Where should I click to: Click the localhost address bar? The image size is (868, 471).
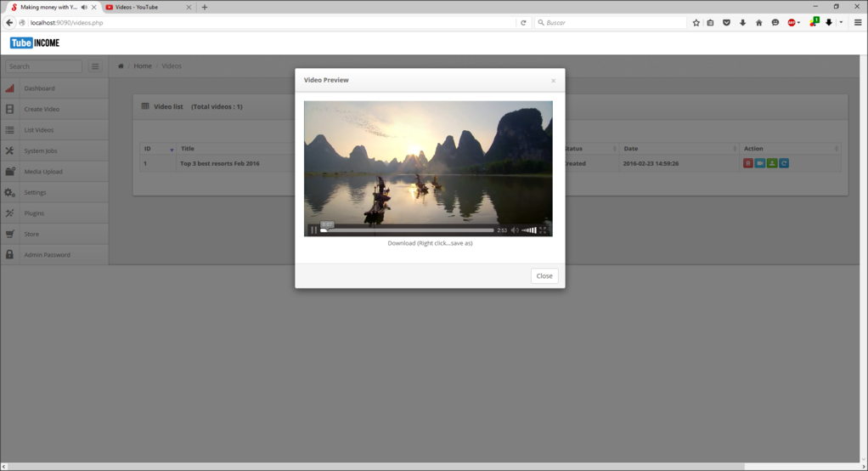point(271,23)
